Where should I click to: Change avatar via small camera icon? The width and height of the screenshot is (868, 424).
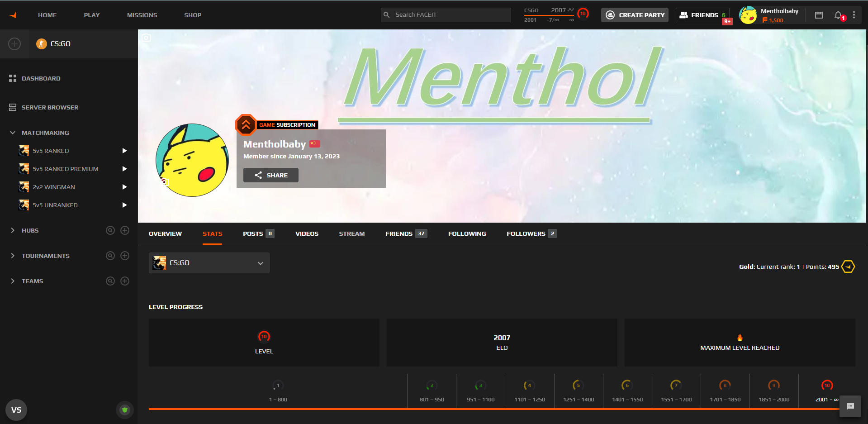coord(165,182)
